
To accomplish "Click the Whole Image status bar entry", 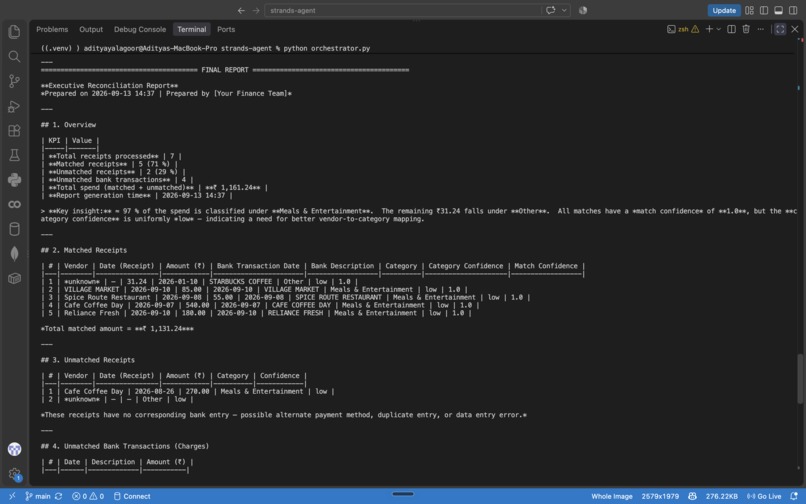I will pyautogui.click(x=612, y=496).
